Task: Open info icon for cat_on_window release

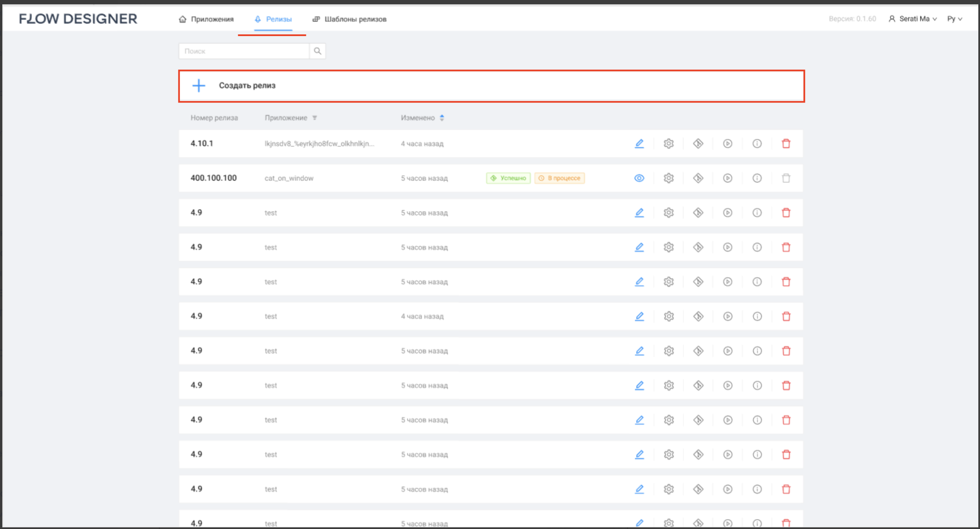Action: (x=757, y=178)
